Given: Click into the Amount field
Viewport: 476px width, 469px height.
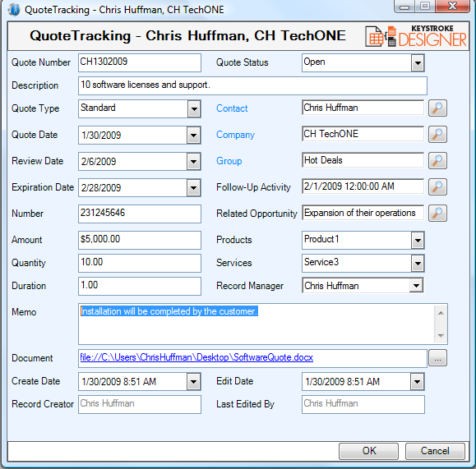Looking at the screenshot, I should point(140,240).
